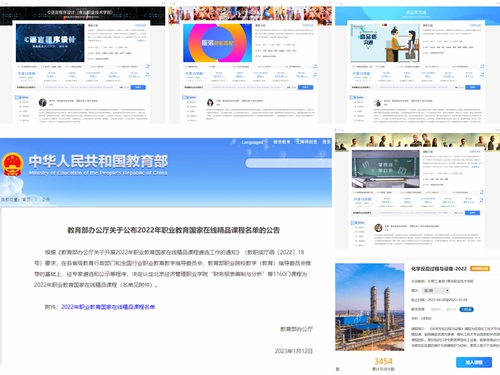
Task: Click the chemical plant towers course image
Action: pyautogui.click(x=370, y=307)
